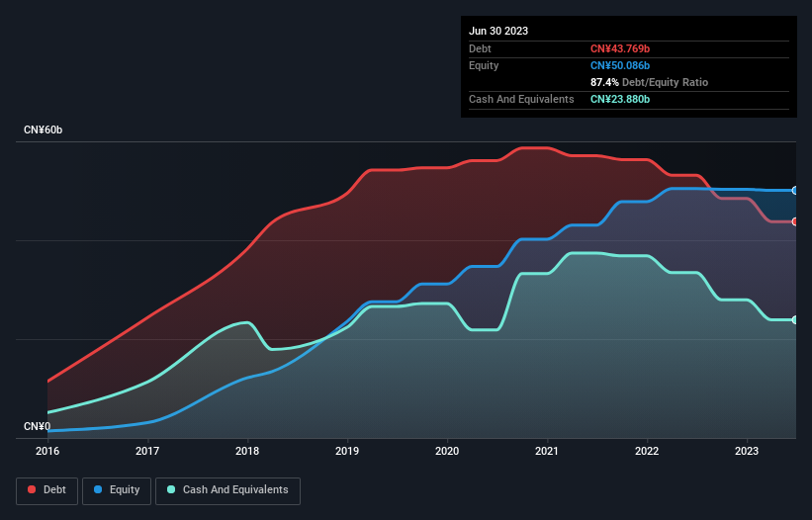Click the 87.4% Debt/Equity Ratio text
Viewport: 812px width, 520px height.
point(650,82)
